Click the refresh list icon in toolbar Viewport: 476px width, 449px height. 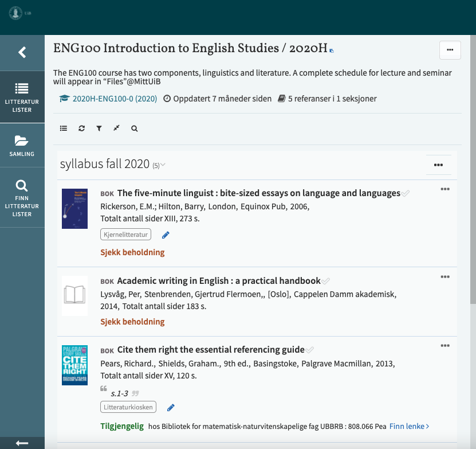(81, 129)
